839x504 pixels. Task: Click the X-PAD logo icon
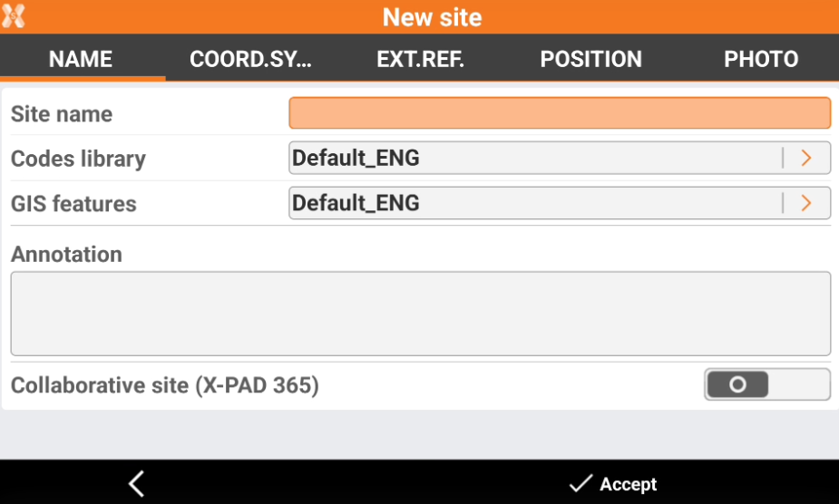tap(14, 16)
